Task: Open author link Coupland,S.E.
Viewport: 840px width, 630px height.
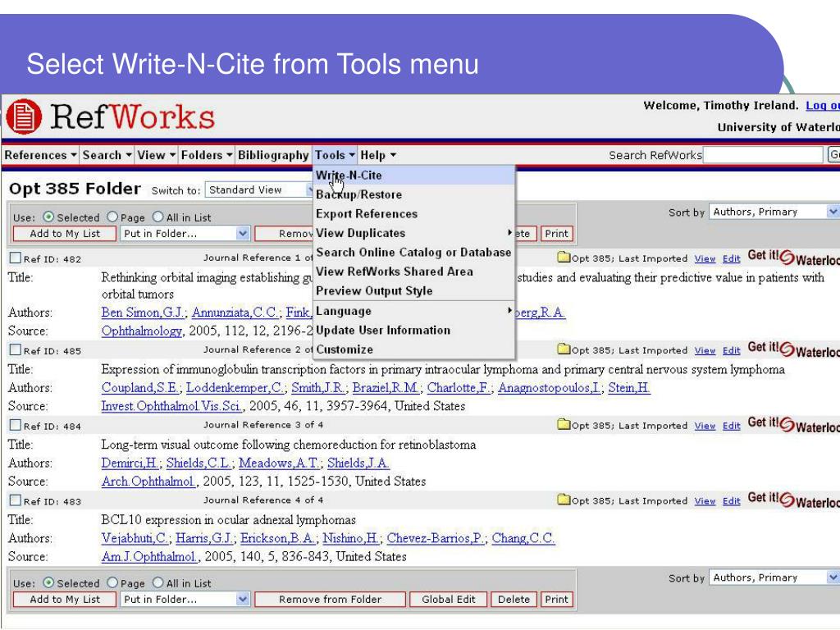Action: 140,387
